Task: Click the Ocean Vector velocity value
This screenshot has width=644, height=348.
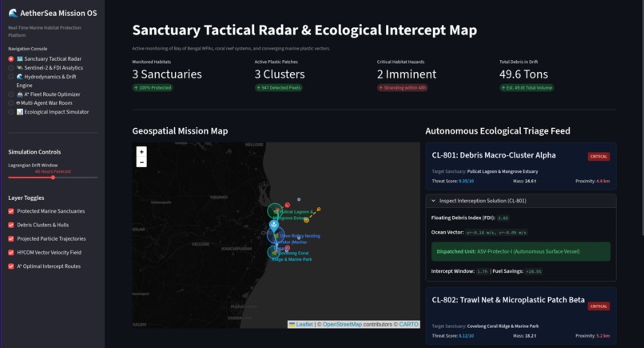Action: pyautogui.click(x=496, y=233)
